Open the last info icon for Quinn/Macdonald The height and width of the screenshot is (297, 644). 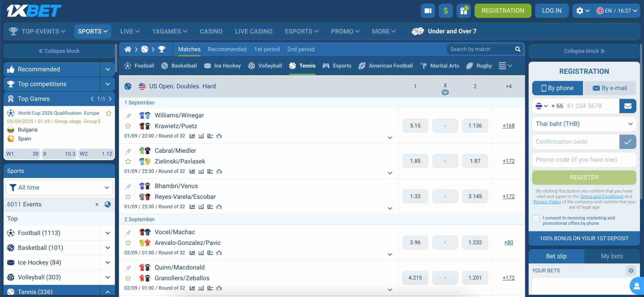click(219, 288)
